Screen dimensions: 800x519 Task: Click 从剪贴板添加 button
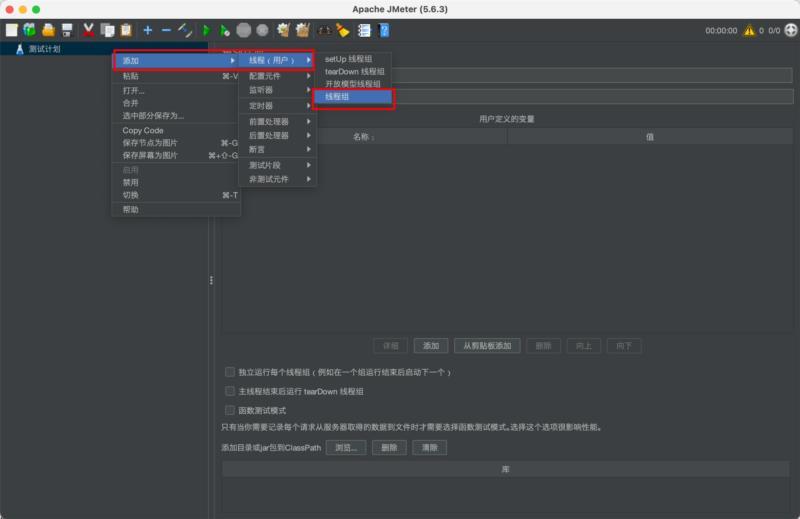pos(487,346)
